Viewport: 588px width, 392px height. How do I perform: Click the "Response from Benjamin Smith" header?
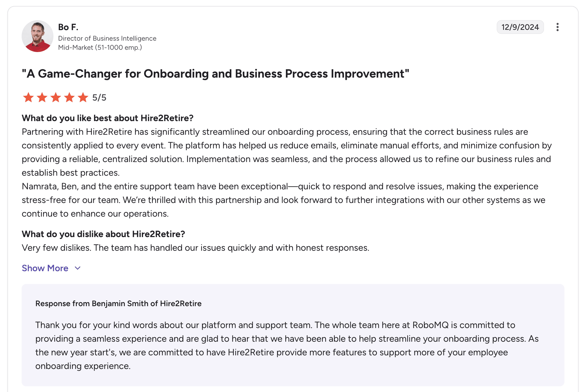(118, 303)
